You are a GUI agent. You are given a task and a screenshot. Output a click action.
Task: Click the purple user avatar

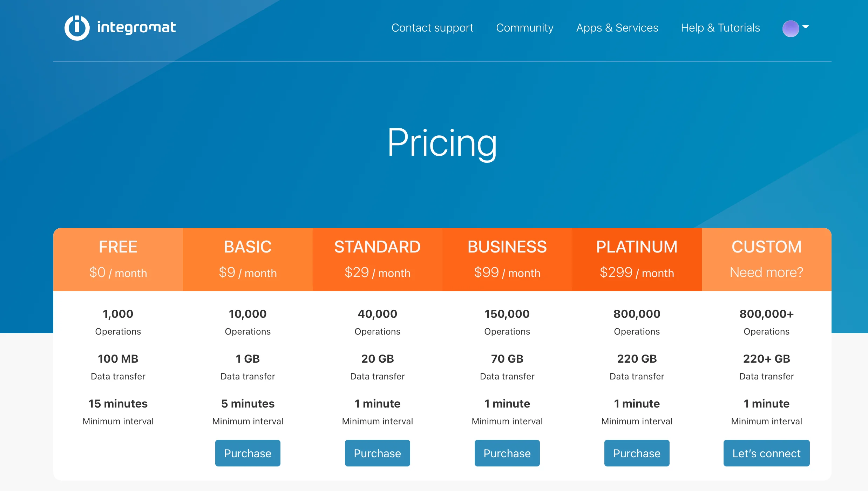click(791, 28)
